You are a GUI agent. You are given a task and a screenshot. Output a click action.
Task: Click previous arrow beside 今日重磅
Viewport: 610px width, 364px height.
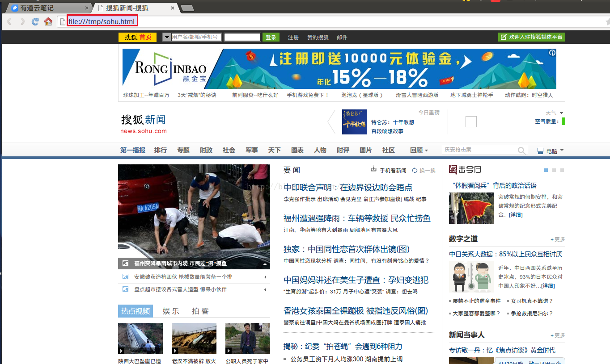point(331,121)
